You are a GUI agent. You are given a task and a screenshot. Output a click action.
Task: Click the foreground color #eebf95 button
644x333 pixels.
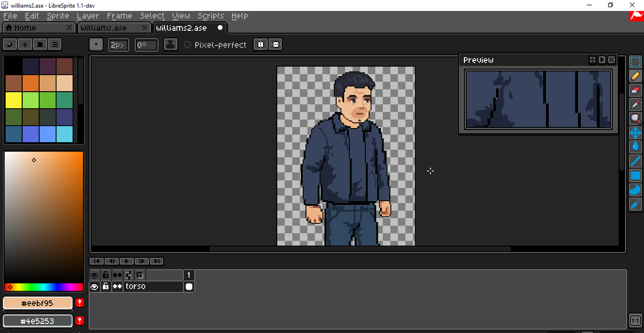tap(38, 303)
